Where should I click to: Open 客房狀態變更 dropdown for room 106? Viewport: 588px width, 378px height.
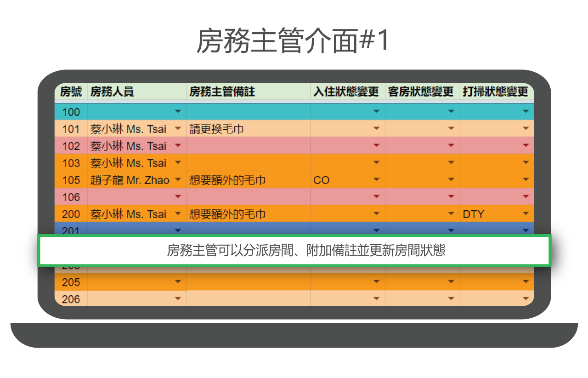point(451,197)
